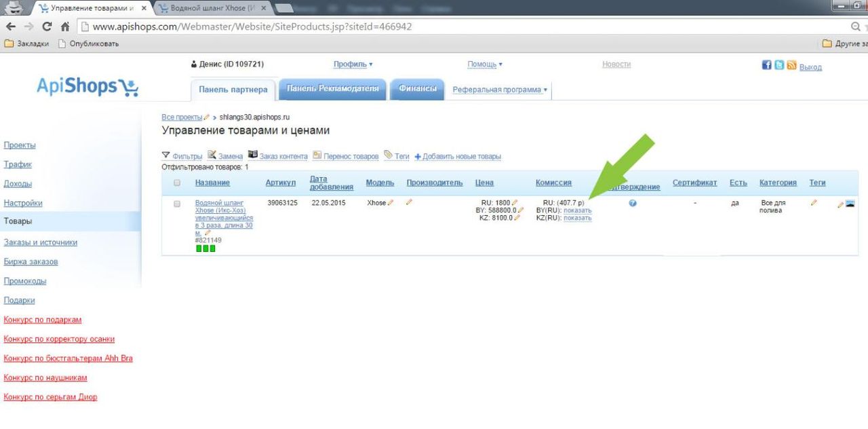
Task: Open Трафик in left sidebar
Action: tap(18, 164)
